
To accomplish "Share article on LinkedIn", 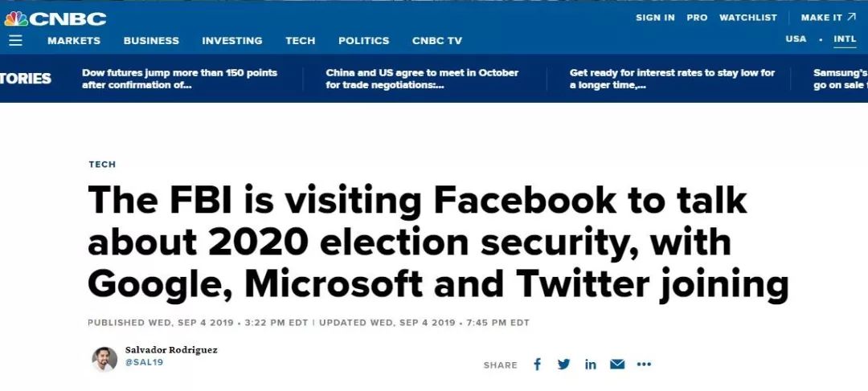I will [x=591, y=364].
